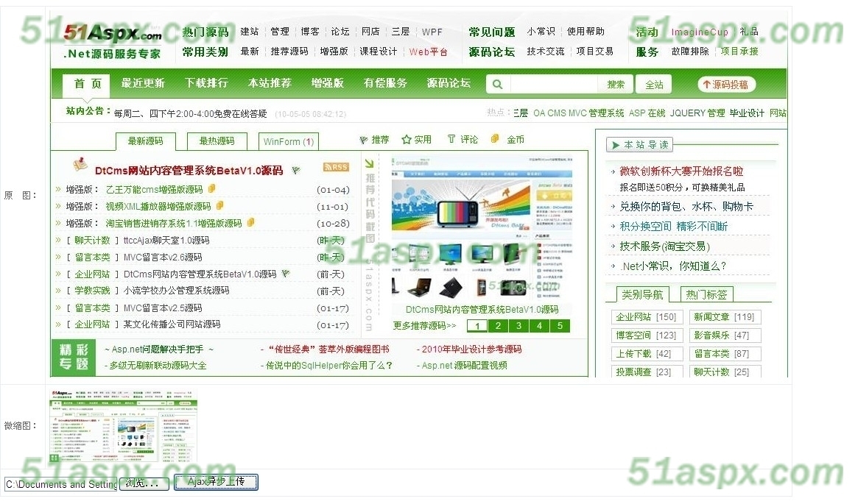The image size is (858, 504).
Task: Click the 金币 coin legend icon
Action: click(495, 139)
